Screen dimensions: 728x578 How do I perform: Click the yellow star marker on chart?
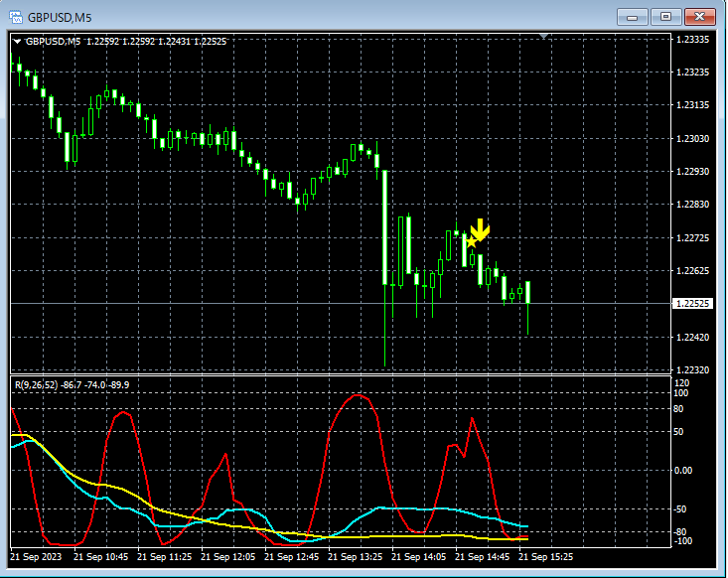tap(471, 241)
